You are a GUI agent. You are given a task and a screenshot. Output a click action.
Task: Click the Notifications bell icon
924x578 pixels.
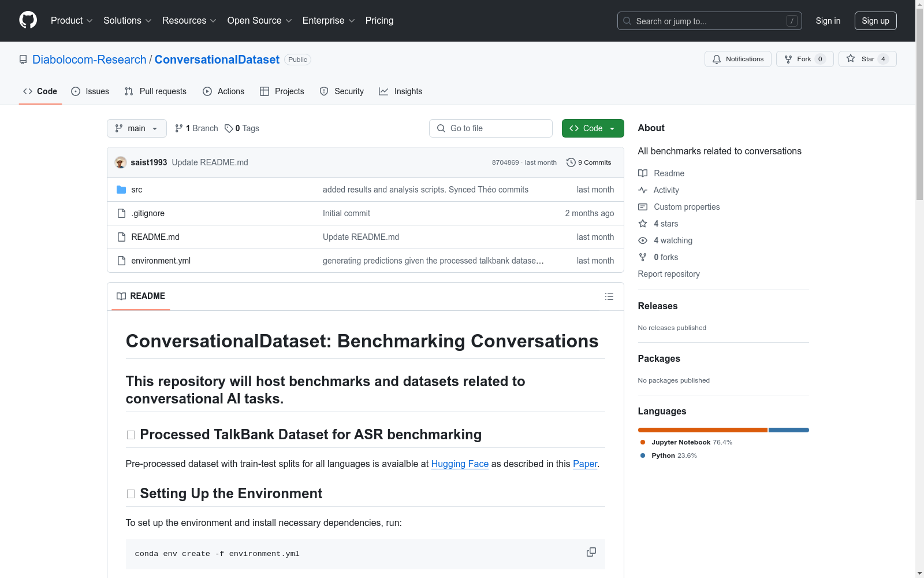717,59
